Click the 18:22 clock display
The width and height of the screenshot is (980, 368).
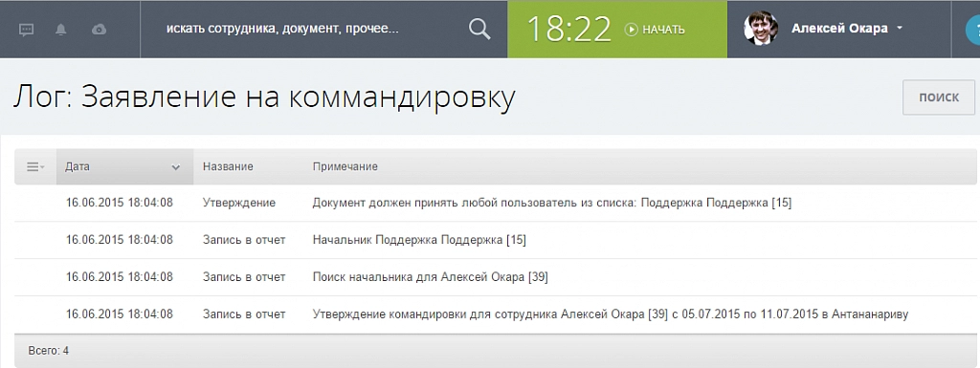coord(568,29)
